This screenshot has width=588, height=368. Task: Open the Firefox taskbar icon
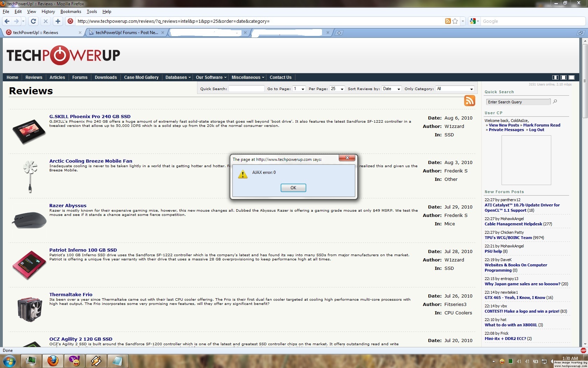(x=53, y=361)
